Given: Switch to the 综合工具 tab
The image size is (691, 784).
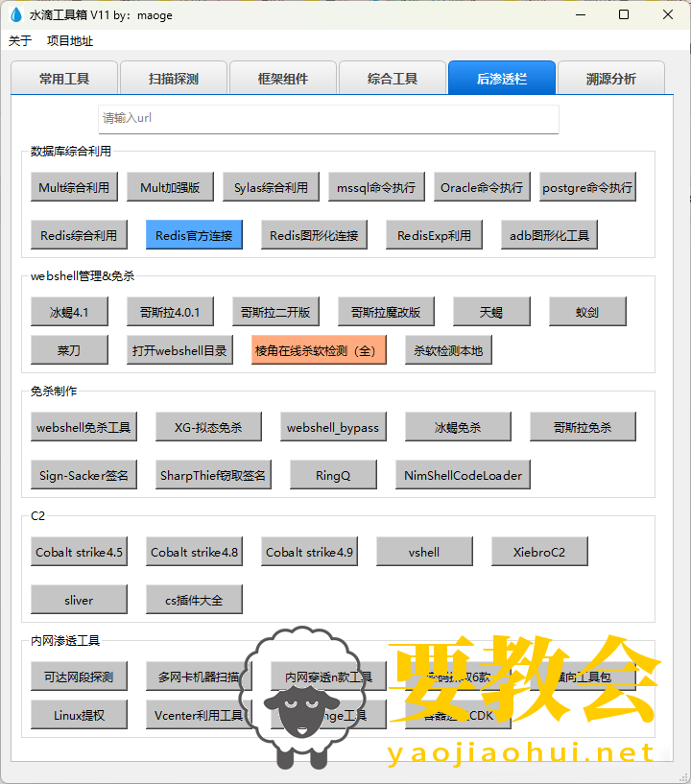Looking at the screenshot, I should pyautogui.click(x=393, y=79).
